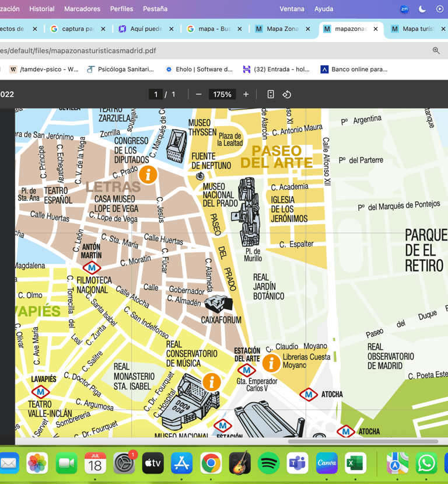This screenshot has width=448, height=484.
Task: Close the active 'mapazonas' tab
Action: [376, 29]
